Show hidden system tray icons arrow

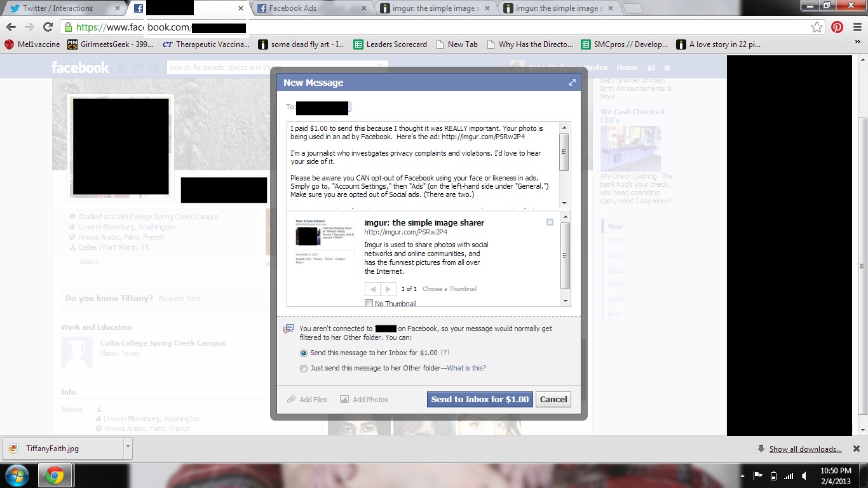pyautogui.click(x=743, y=476)
